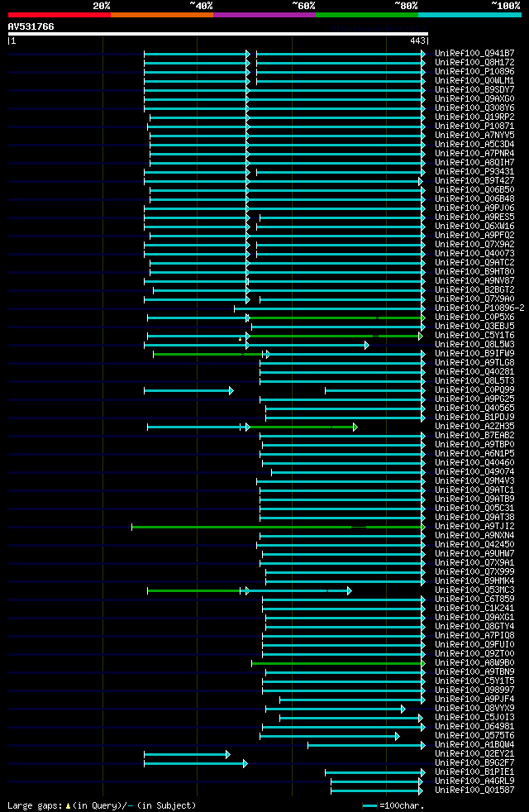The image size is (529, 812).
Task: Open the UniRef100_Q8H172 hit
Action: pyautogui.click(x=474, y=63)
